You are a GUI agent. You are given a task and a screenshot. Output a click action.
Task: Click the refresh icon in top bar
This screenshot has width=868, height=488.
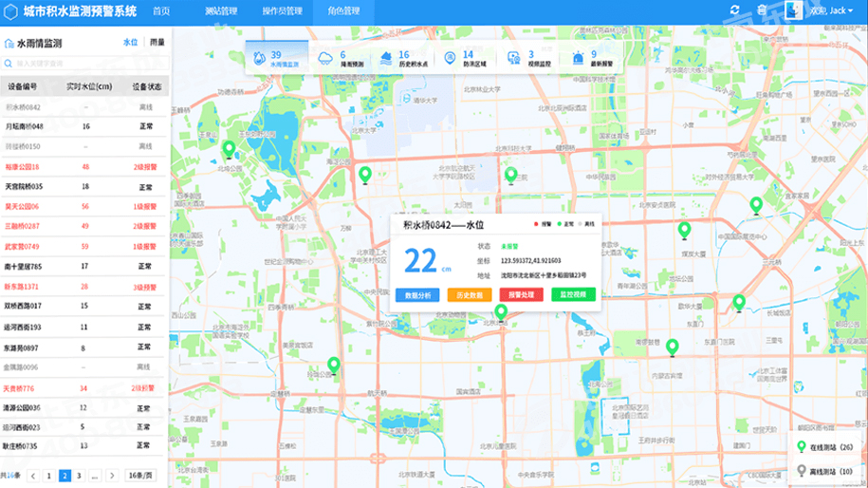735,10
